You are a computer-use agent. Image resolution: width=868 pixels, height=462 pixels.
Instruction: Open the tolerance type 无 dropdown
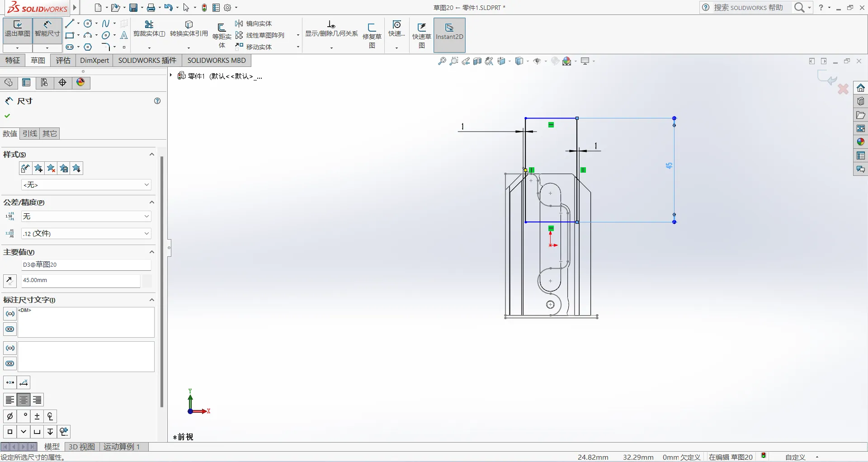86,217
